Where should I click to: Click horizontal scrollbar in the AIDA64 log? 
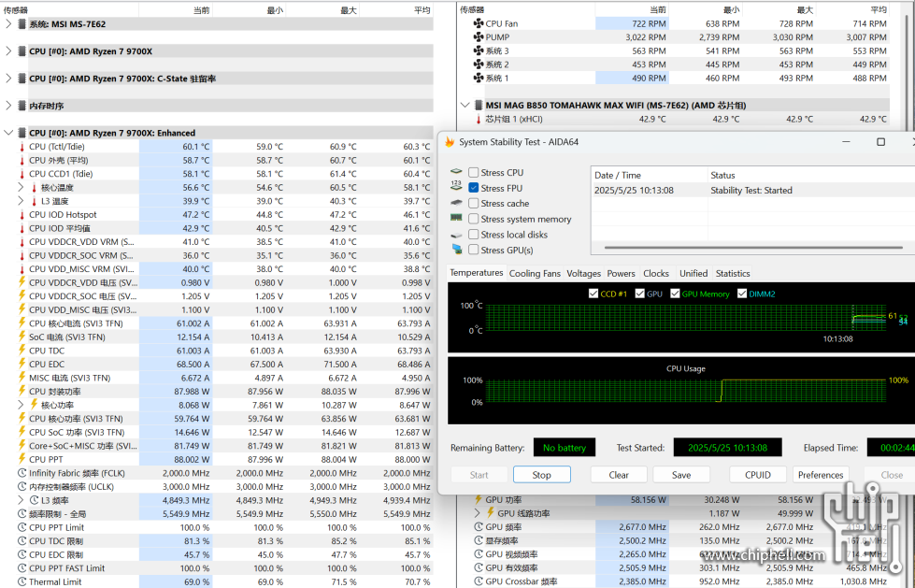tap(753, 248)
